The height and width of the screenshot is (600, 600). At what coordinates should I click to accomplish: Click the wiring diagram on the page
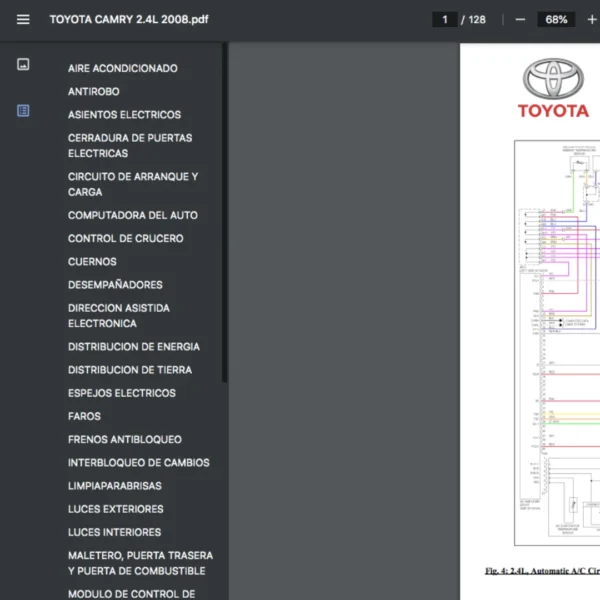[560, 340]
